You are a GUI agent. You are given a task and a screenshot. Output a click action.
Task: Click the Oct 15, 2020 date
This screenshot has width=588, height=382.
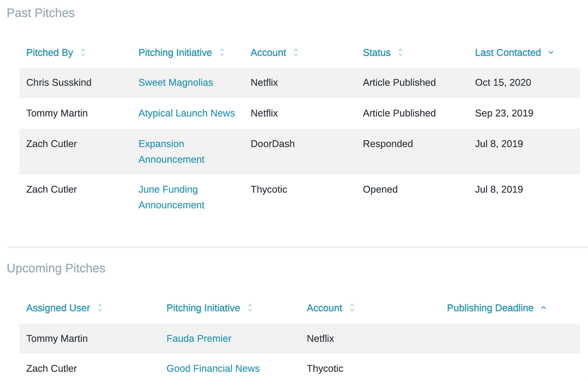(503, 82)
